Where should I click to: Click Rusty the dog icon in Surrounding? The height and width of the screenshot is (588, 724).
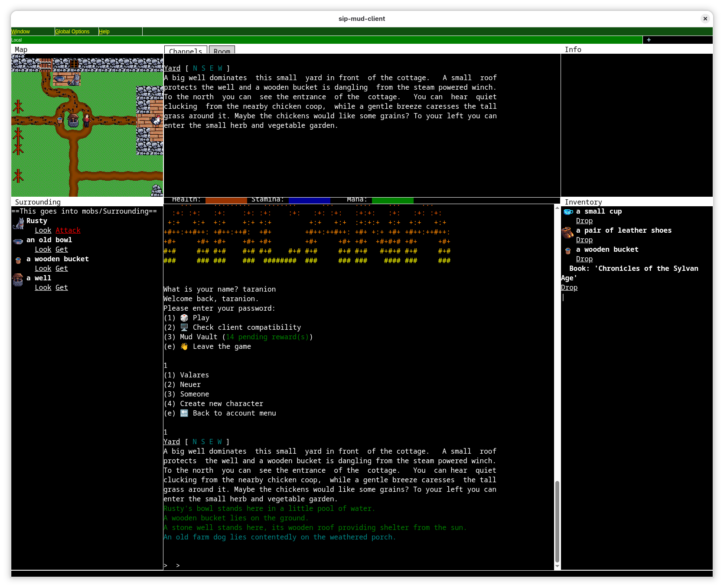18,223
